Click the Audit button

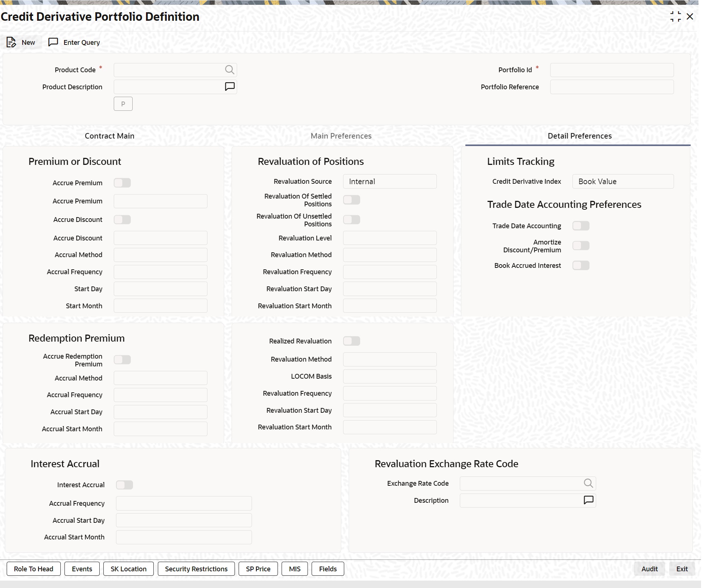click(649, 569)
